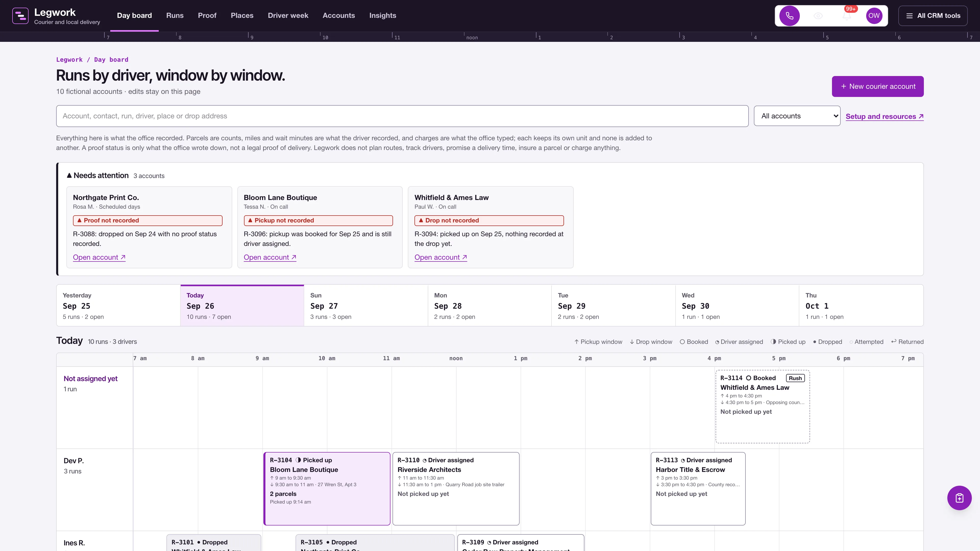Open All CRM tools menu

(933, 16)
